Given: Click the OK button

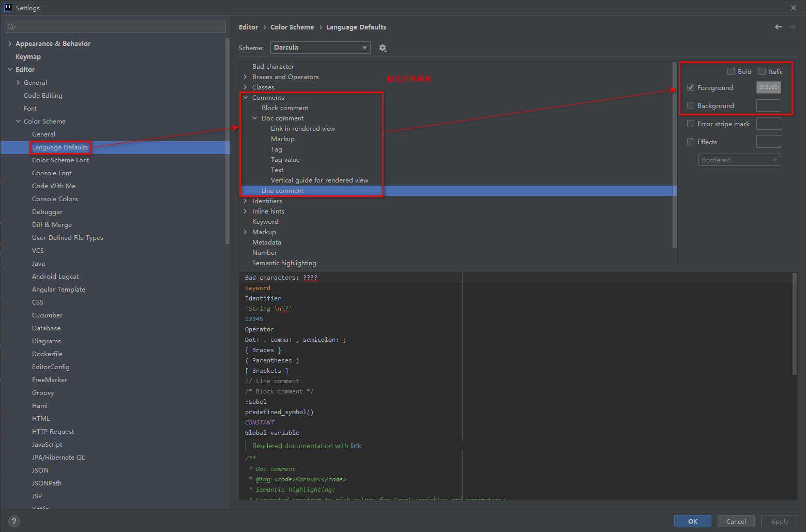Looking at the screenshot, I should coord(692,521).
